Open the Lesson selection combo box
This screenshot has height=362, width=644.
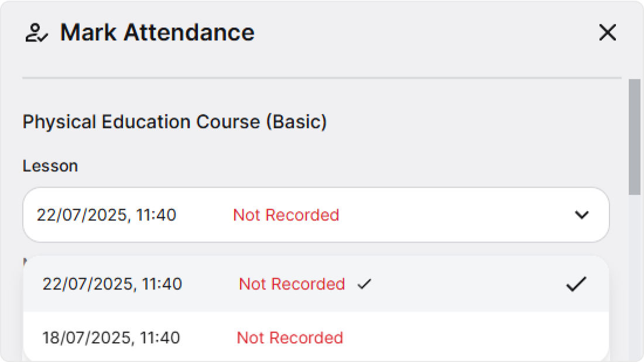[316, 215]
